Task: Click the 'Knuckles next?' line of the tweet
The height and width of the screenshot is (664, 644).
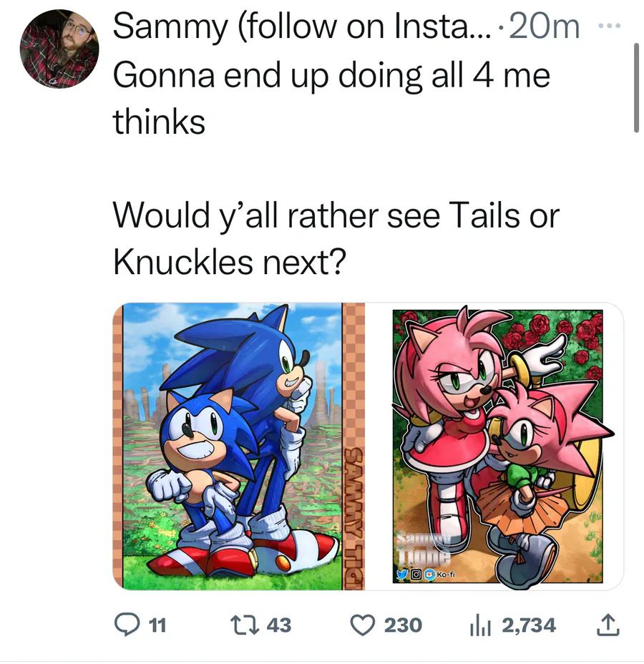Action: pyautogui.click(x=230, y=261)
